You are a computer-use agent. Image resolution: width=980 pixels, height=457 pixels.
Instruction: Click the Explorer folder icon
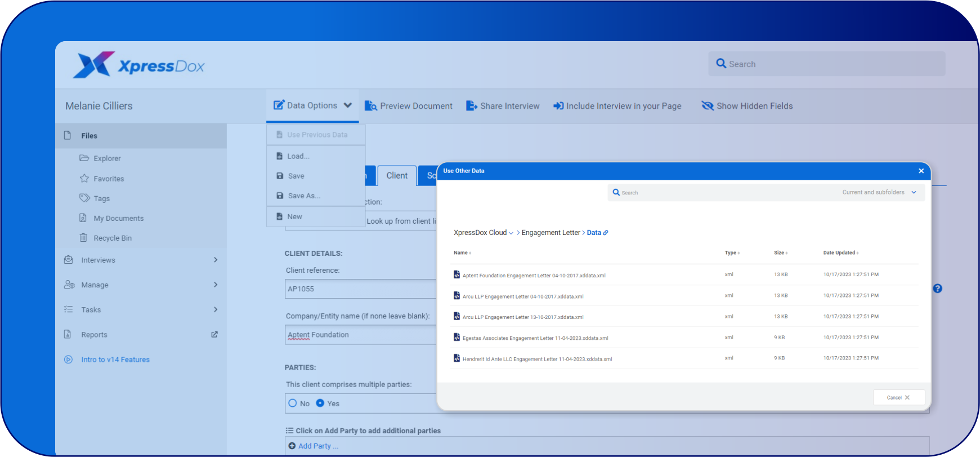pyautogui.click(x=84, y=158)
